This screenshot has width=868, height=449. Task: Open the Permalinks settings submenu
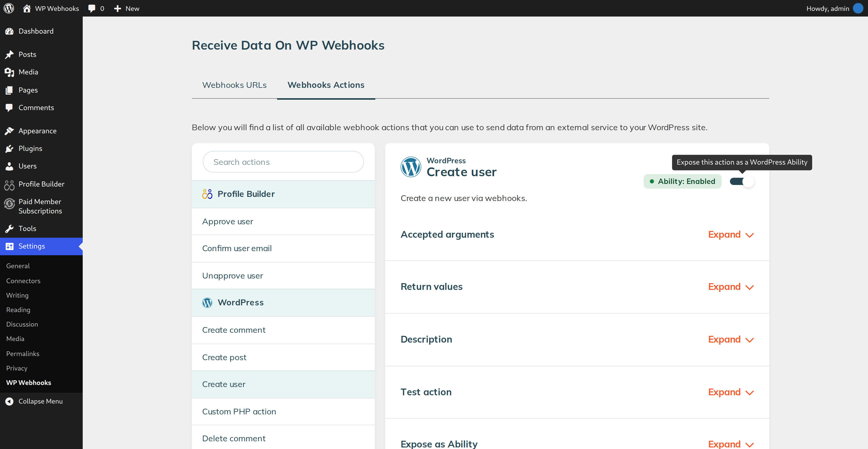pos(22,353)
